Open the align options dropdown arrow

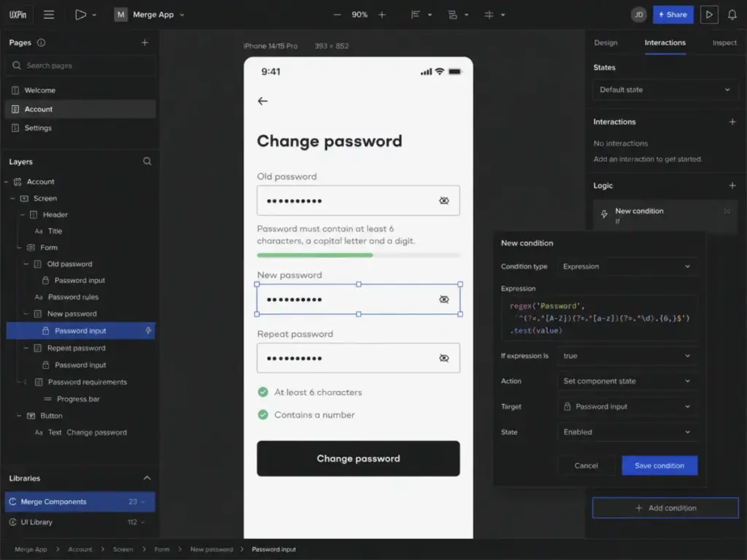pyautogui.click(x=430, y=15)
